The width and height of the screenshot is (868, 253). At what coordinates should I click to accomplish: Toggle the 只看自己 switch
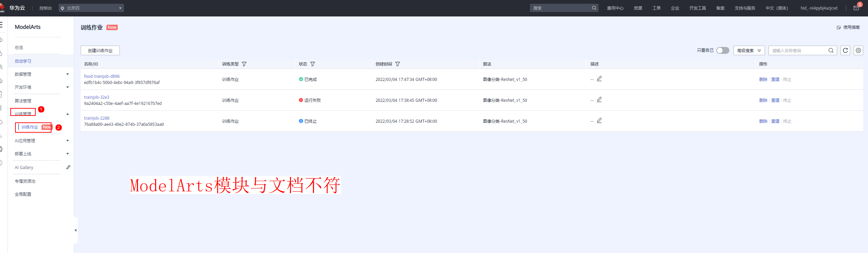pos(722,50)
